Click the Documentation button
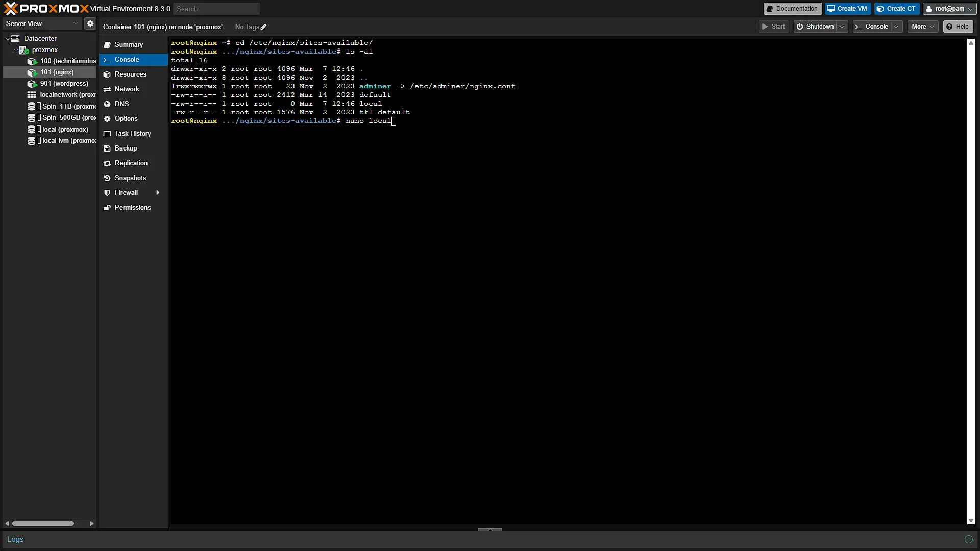 tap(792, 9)
